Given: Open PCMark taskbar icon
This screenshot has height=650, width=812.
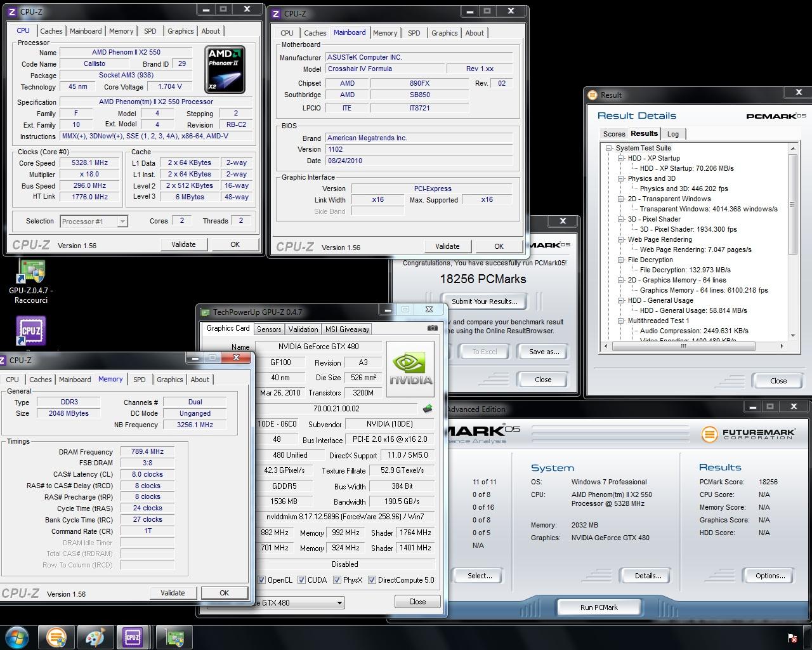Looking at the screenshot, I should click(56, 637).
